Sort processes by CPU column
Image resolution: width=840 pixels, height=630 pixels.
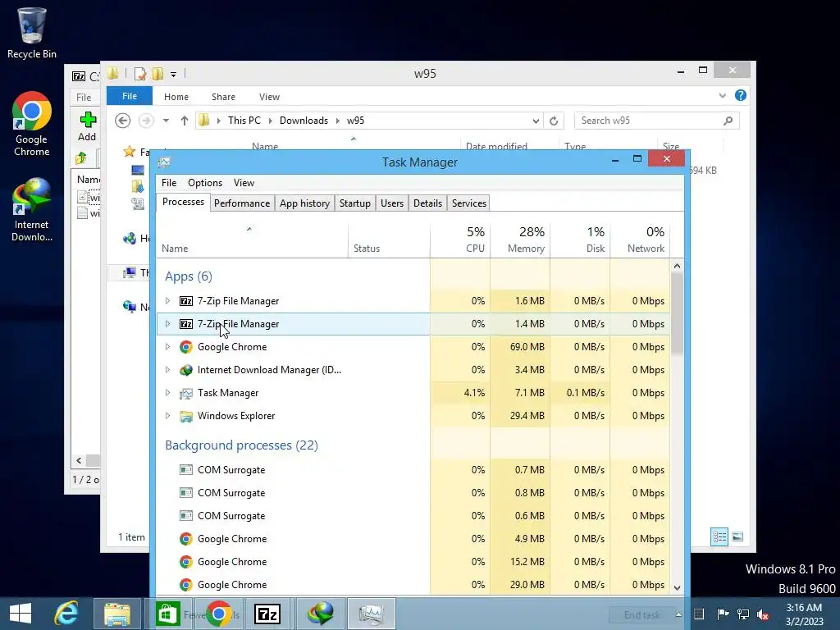coord(460,240)
